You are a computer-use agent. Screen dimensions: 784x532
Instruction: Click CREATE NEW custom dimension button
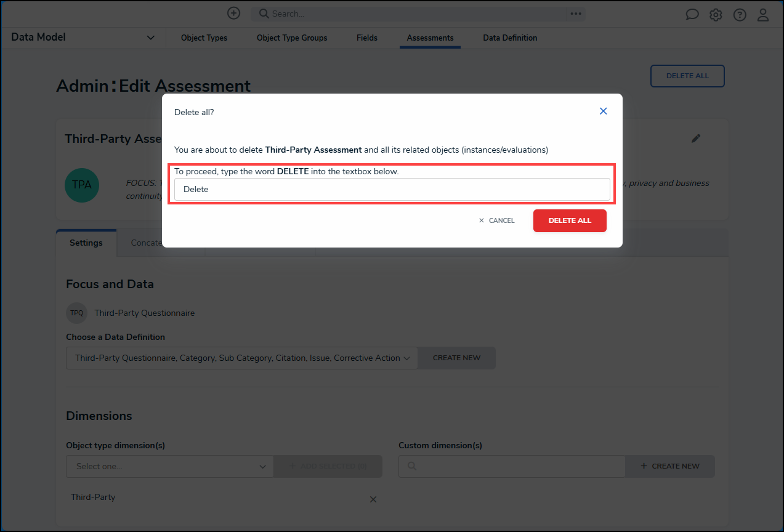670,466
